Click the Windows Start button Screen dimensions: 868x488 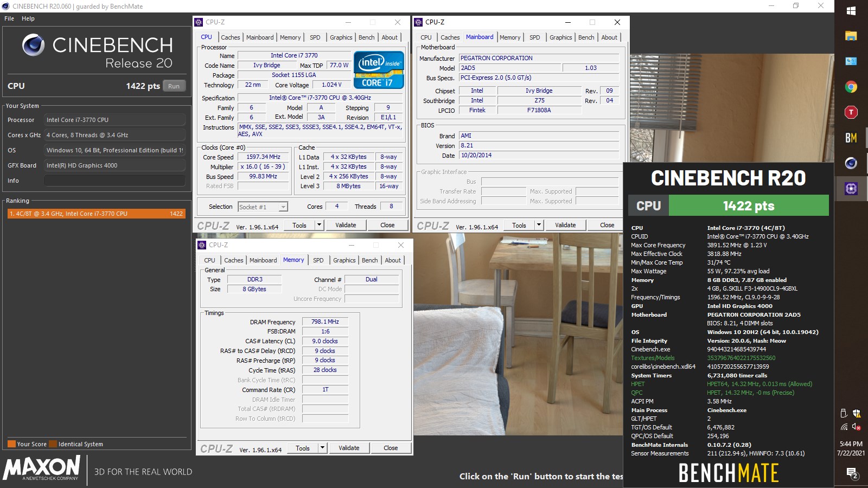[x=851, y=11]
